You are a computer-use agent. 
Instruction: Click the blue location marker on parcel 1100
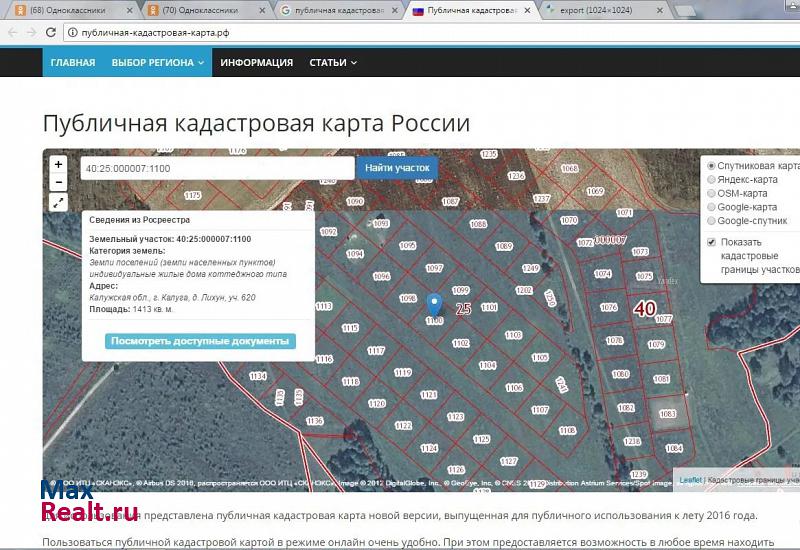434,306
